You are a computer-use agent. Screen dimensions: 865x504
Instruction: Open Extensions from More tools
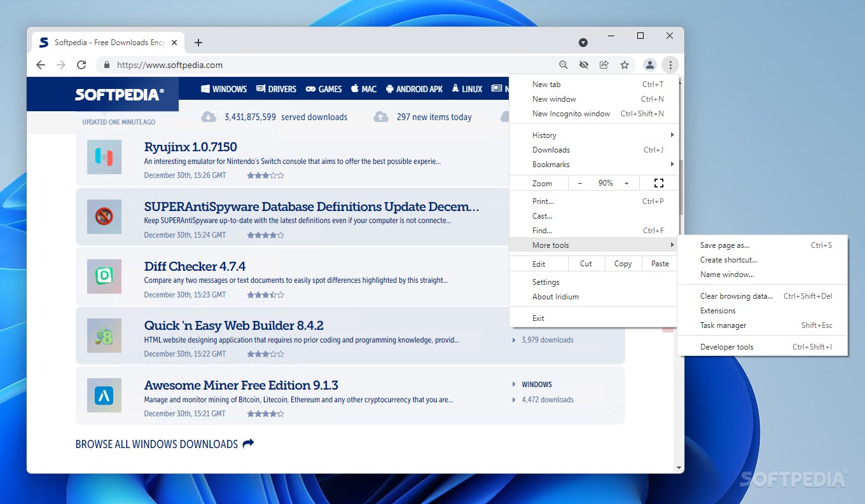click(x=763, y=311)
